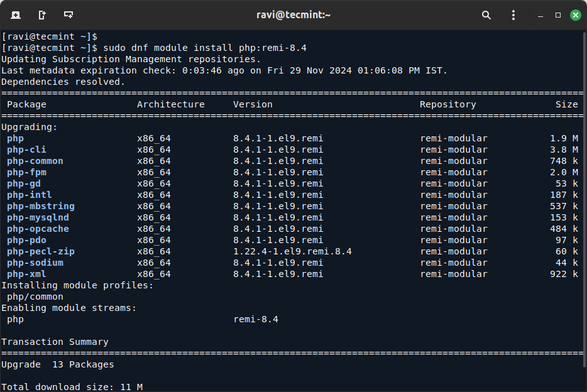The image size is (587, 392).
Task: Open the terminal search tool
Action: tap(486, 15)
